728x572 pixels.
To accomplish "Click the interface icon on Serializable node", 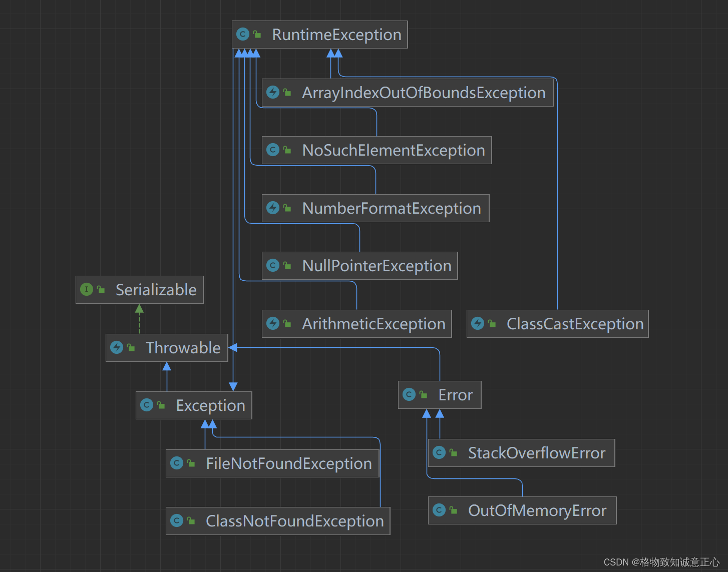I will coord(87,289).
